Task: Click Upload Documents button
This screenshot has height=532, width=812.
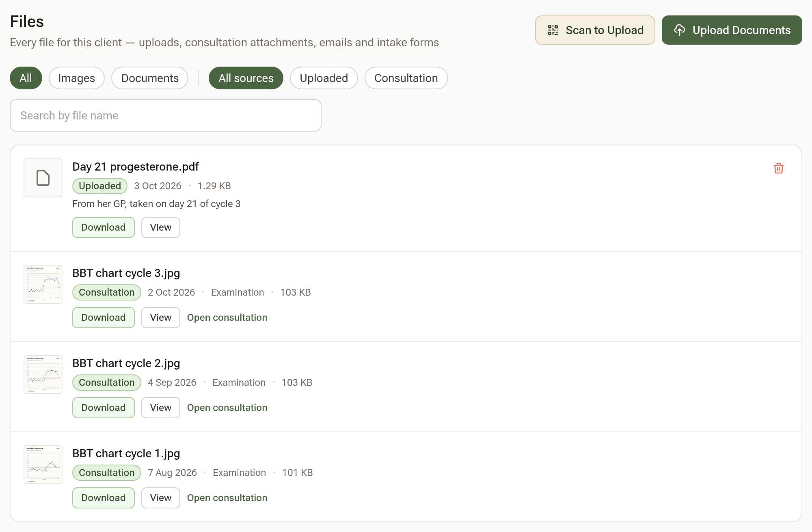Action: [x=732, y=30]
